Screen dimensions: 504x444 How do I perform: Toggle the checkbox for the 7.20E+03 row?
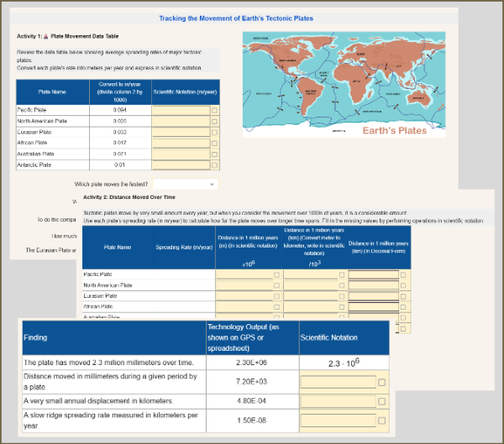[x=382, y=382]
